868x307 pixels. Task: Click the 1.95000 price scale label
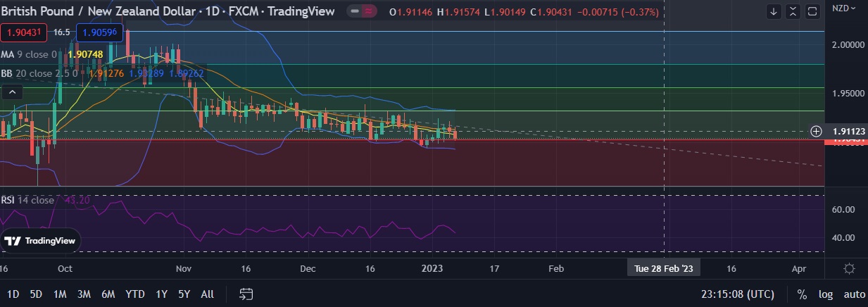click(x=848, y=94)
